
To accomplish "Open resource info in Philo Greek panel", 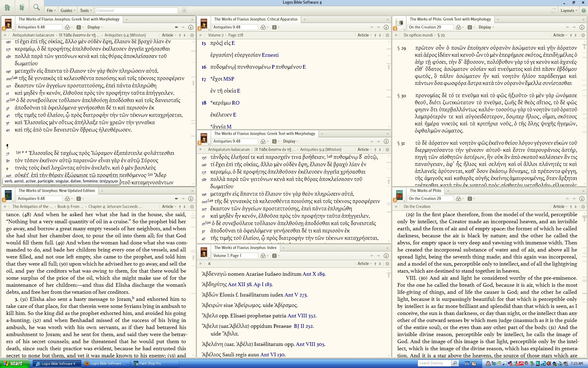I will [x=582, y=27].
